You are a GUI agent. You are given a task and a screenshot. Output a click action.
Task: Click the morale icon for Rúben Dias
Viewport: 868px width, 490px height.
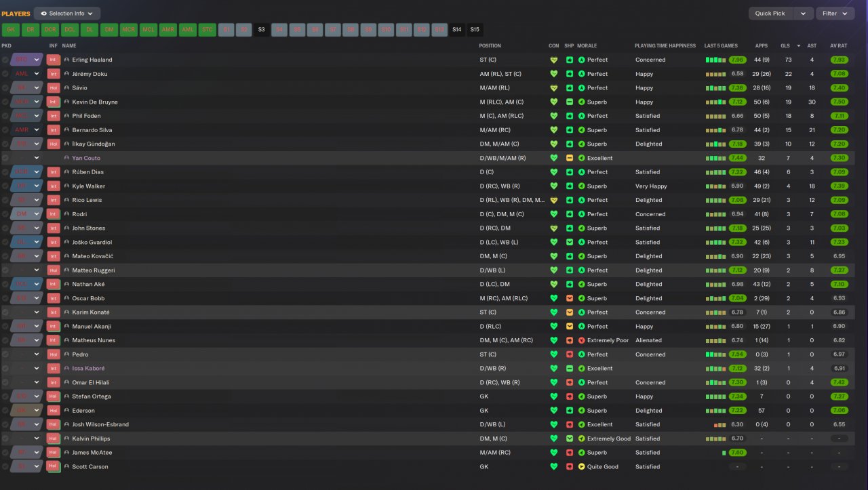pos(581,172)
